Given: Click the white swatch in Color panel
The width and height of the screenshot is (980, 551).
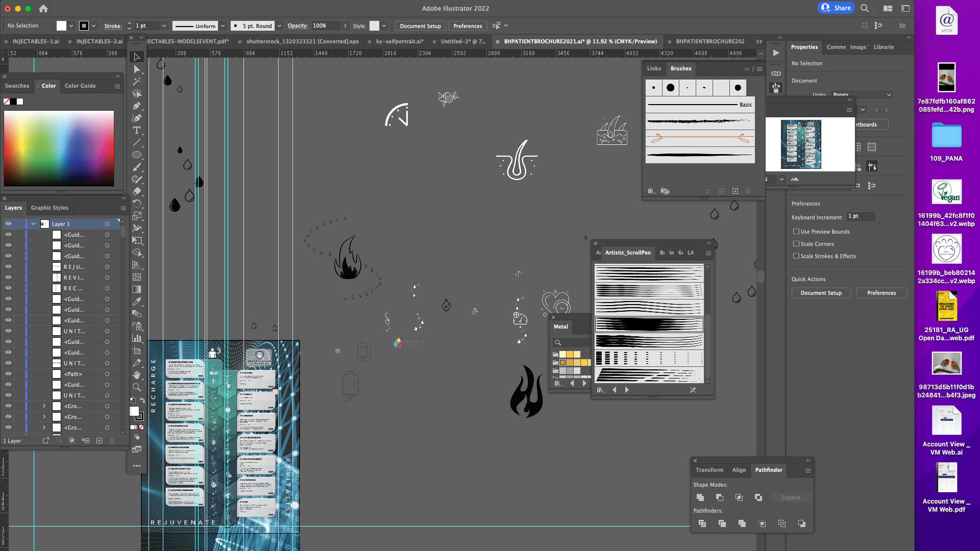Looking at the screenshot, I should point(20,102).
